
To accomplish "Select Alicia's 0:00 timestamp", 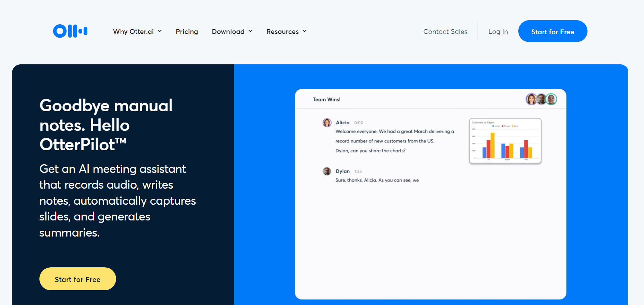I will pos(359,123).
